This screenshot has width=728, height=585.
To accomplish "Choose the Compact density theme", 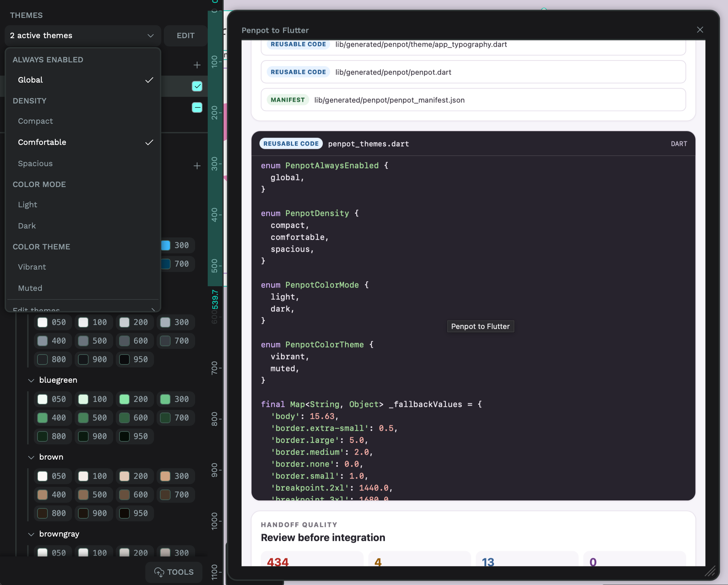I will (83, 121).
